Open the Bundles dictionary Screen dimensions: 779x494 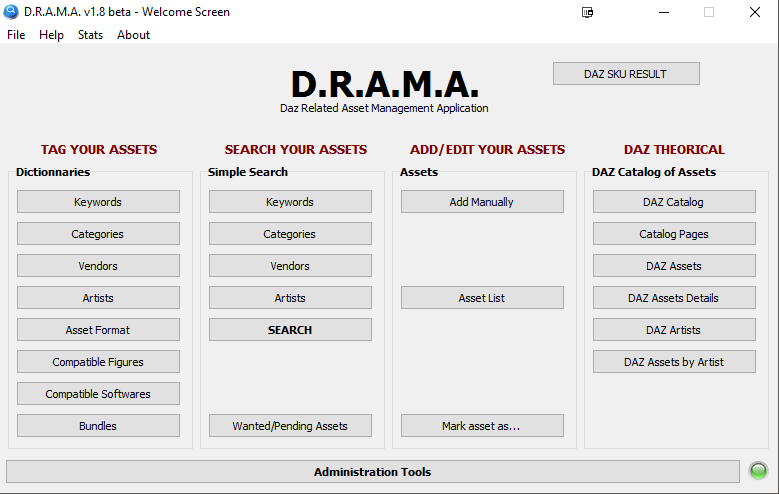(98, 426)
